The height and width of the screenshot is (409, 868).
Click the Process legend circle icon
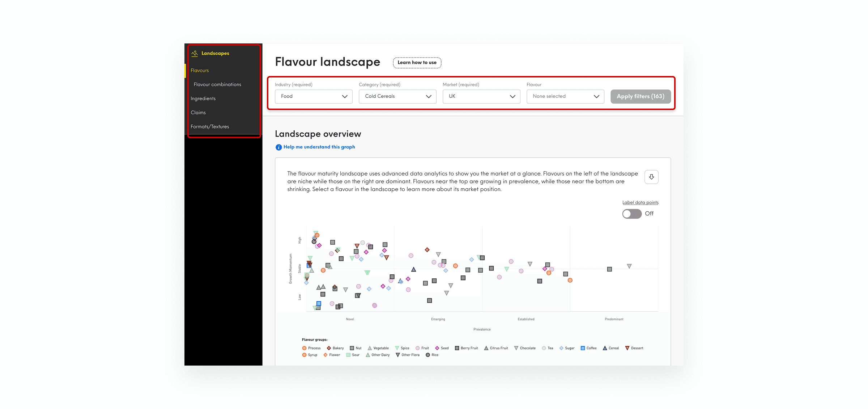click(304, 348)
